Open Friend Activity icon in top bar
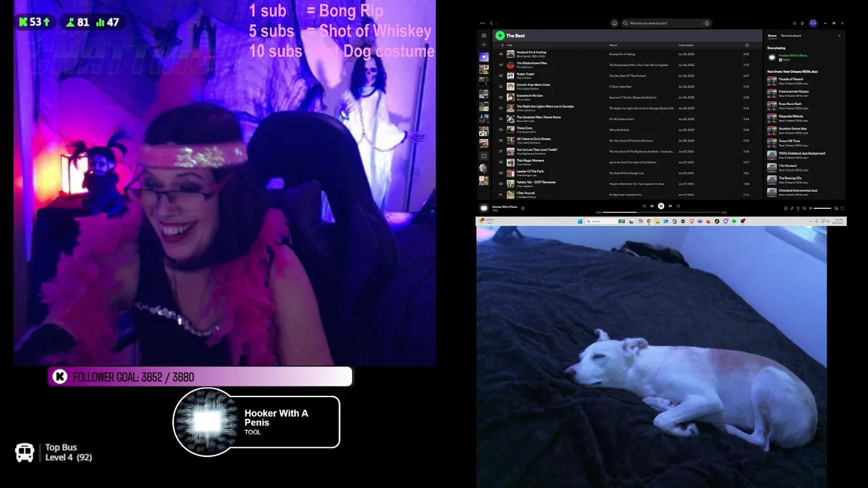 [x=802, y=23]
